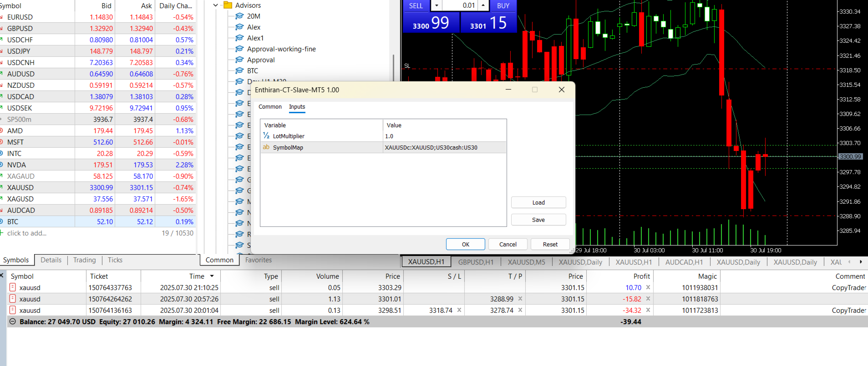Open the Details tab in Market Watch
This screenshot has width=868, height=366.
click(51, 260)
